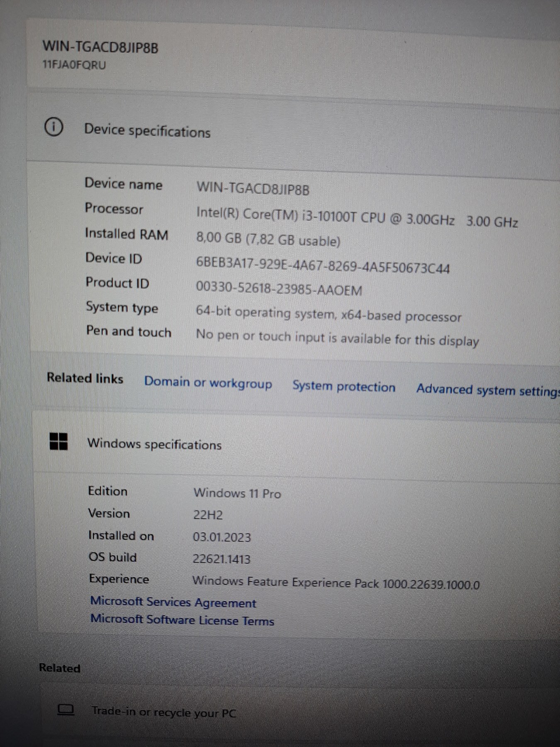The height and width of the screenshot is (747, 560).
Task: Click the info icon beside Device specifications
Action: click(54, 127)
